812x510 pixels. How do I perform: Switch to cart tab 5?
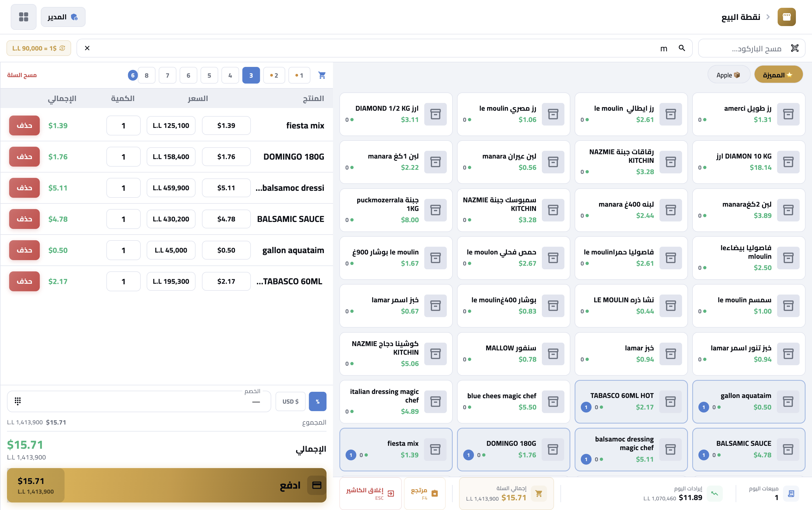[209, 75]
